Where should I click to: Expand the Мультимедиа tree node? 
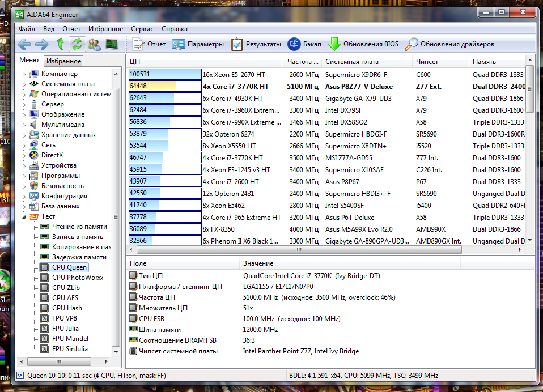pos(24,125)
